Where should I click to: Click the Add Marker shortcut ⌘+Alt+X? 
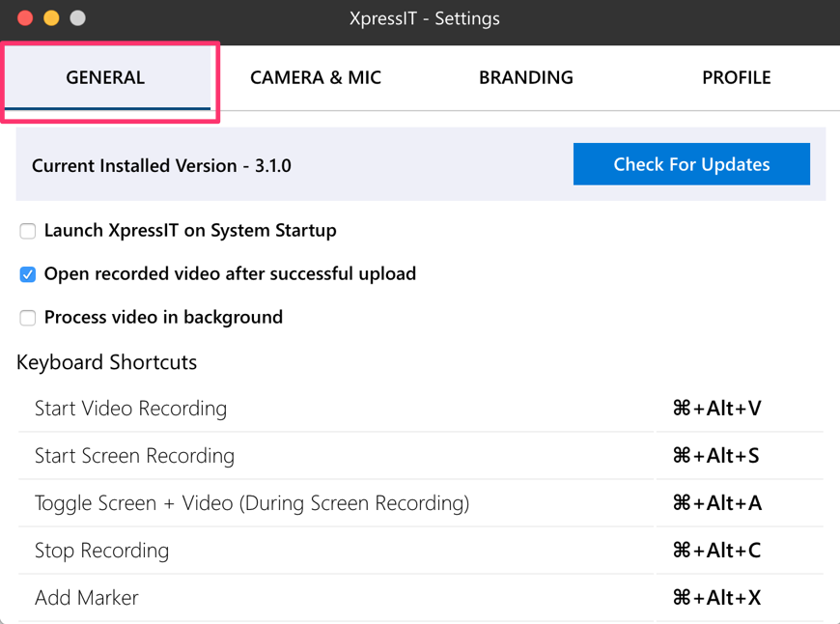716,598
